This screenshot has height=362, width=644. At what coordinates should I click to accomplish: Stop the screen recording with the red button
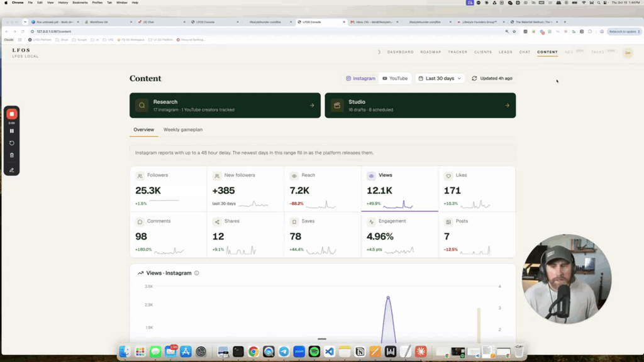pos(12,114)
